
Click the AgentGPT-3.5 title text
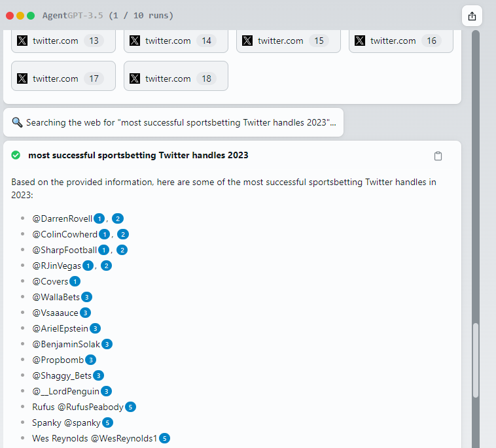[73, 16]
